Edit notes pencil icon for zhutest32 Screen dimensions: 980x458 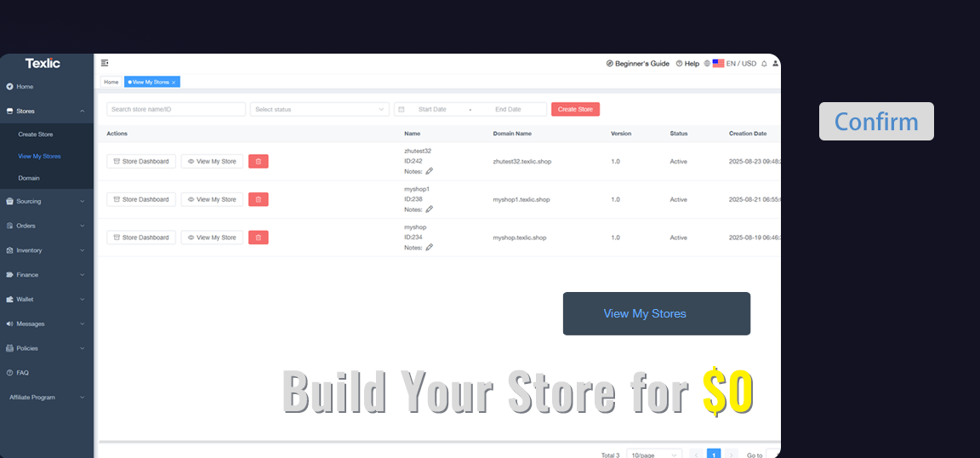[x=430, y=171]
